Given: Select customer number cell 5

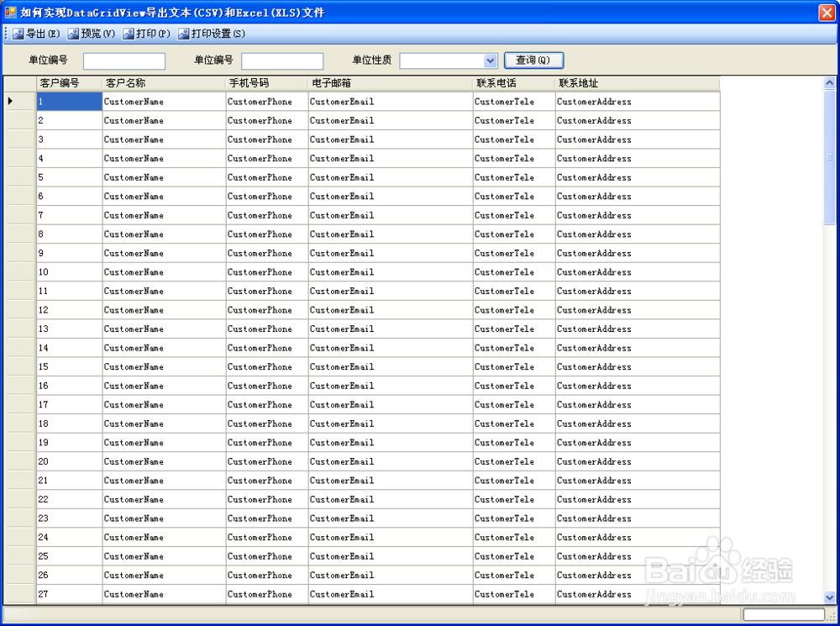Looking at the screenshot, I should 69,177.
